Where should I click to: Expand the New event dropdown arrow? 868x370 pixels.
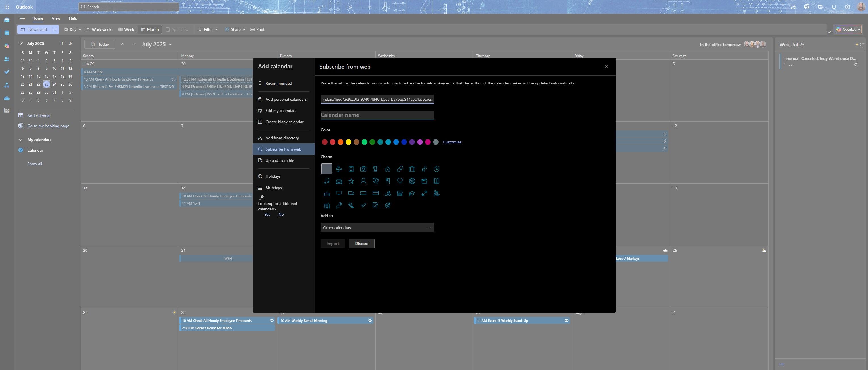[55, 30]
